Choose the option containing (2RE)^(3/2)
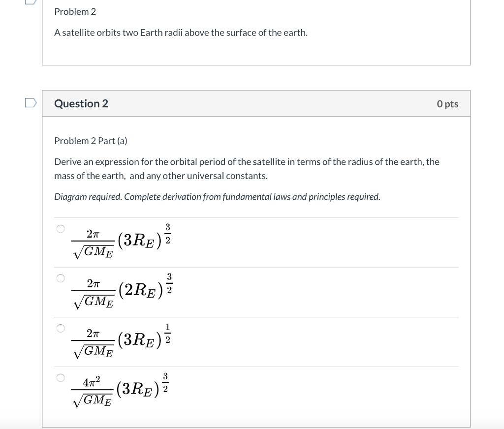Screen dimensions: 504x429 click(x=60, y=278)
